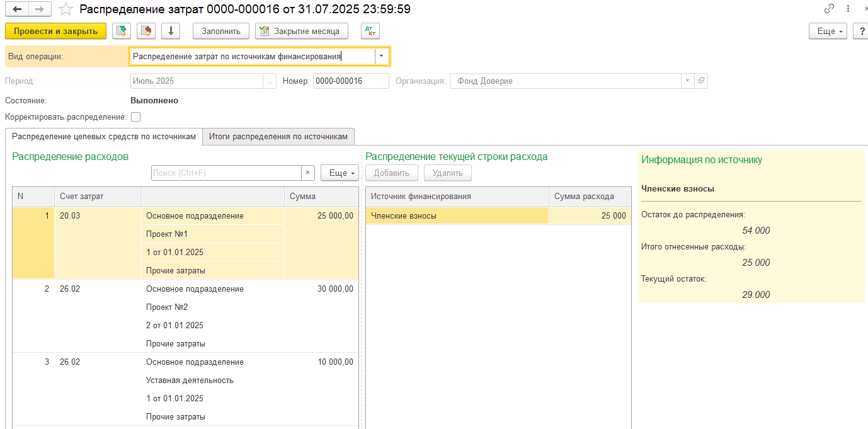Viewport: 868px width, 429px height.
Task: Add document to favorites with star
Action: coord(66,9)
